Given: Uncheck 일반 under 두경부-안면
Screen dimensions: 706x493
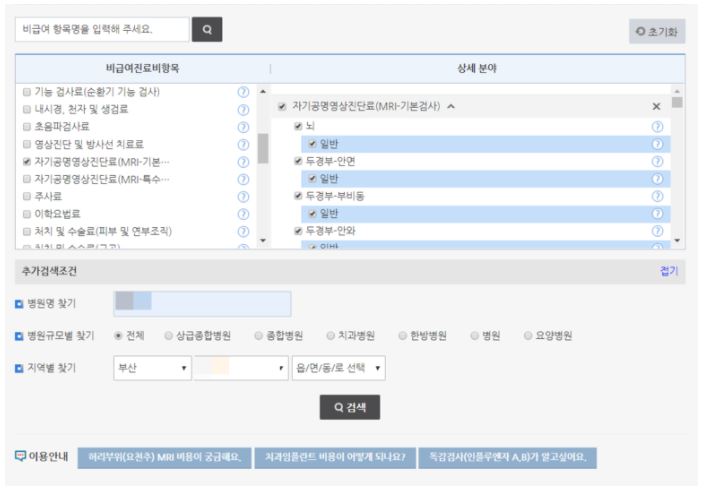Looking at the screenshot, I should tap(312, 179).
